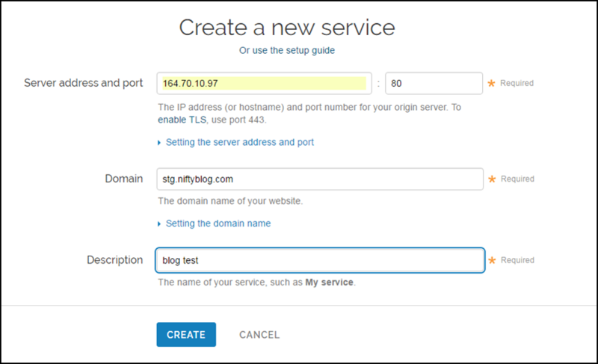Follow the 'enable TLS' link

click(182, 120)
